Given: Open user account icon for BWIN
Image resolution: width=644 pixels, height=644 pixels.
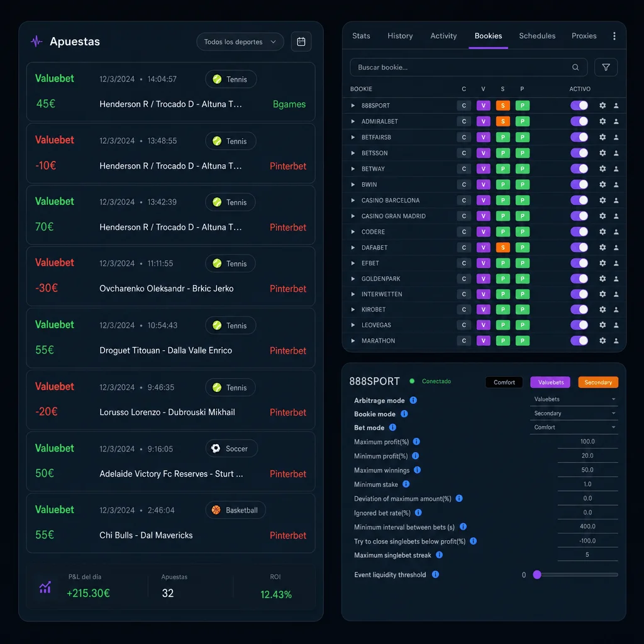Looking at the screenshot, I should 616,184.
